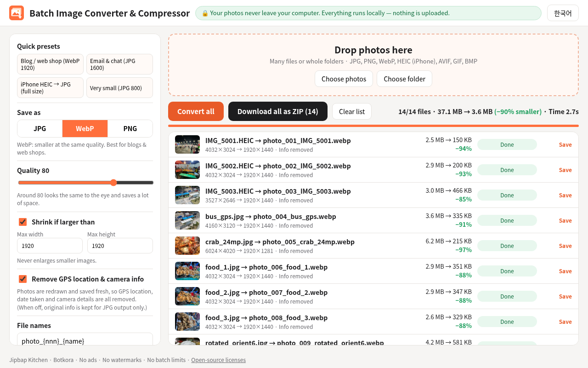Screen dimensions: 588x368
Task: Download all as ZIP (14)
Action: (x=278, y=111)
